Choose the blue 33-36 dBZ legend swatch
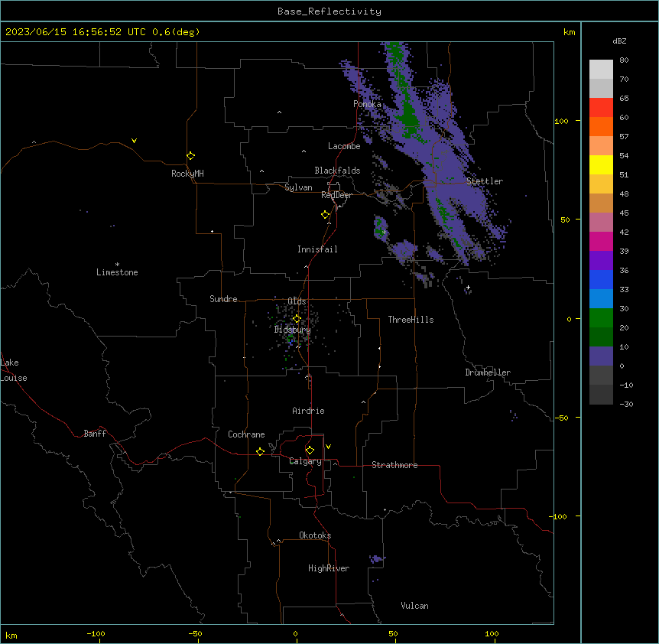Viewport: 659px width, 644px height. click(601, 279)
